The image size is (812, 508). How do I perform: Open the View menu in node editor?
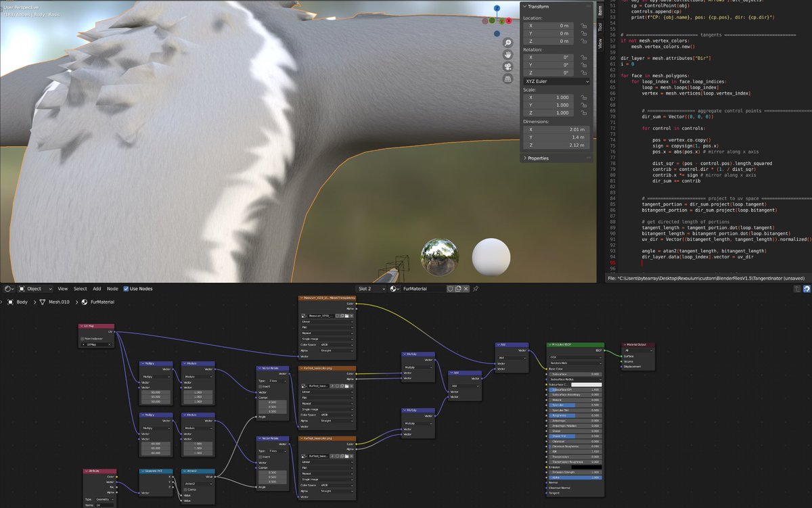point(62,288)
